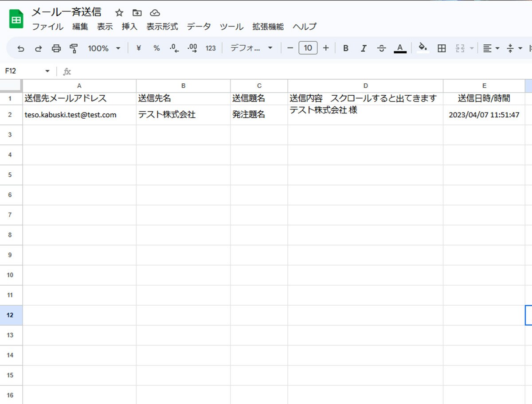532x404 pixels.
Task: Print the spreadsheet
Action: 56,48
